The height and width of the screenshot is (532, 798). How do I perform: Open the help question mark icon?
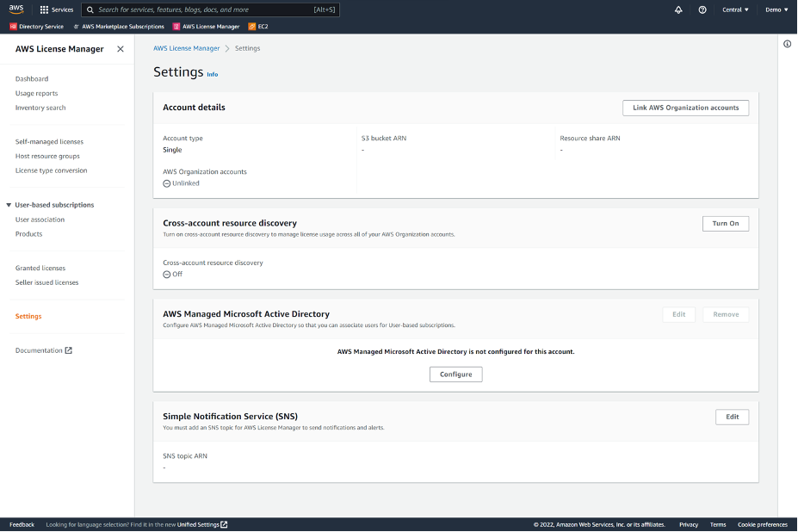702,9
